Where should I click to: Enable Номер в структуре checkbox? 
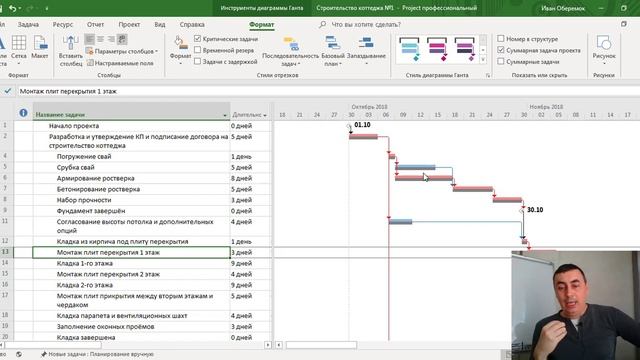(x=501, y=39)
